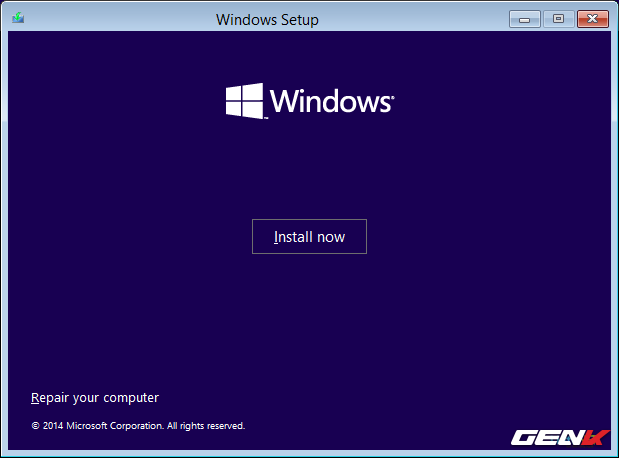This screenshot has width=619, height=458.
Task: Click the stylized K in GENK logo
Action: pyautogui.click(x=595, y=437)
